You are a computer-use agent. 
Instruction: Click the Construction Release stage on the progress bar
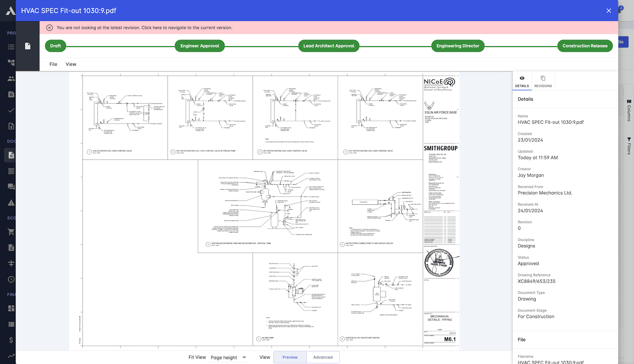[x=585, y=45]
